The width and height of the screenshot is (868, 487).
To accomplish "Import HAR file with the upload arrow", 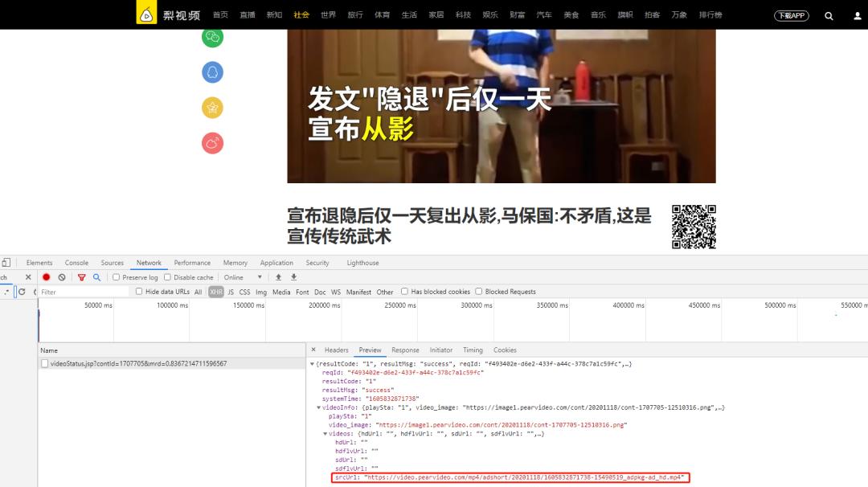I will (278, 277).
